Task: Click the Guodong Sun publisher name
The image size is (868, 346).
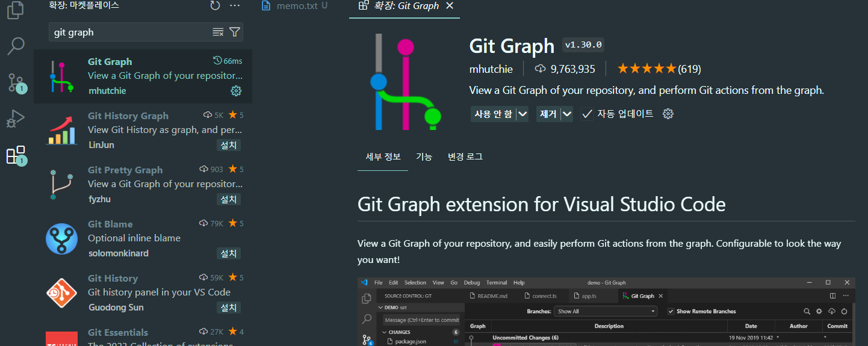Action: pos(116,307)
